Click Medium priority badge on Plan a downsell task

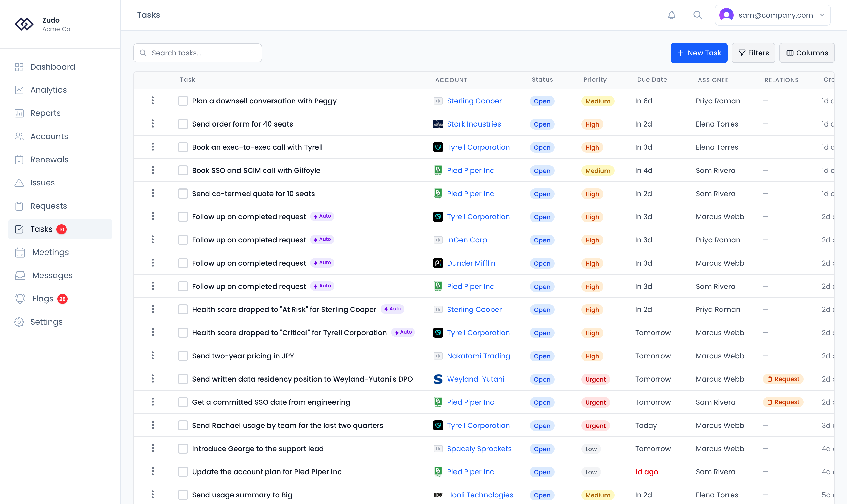pyautogui.click(x=598, y=101)
